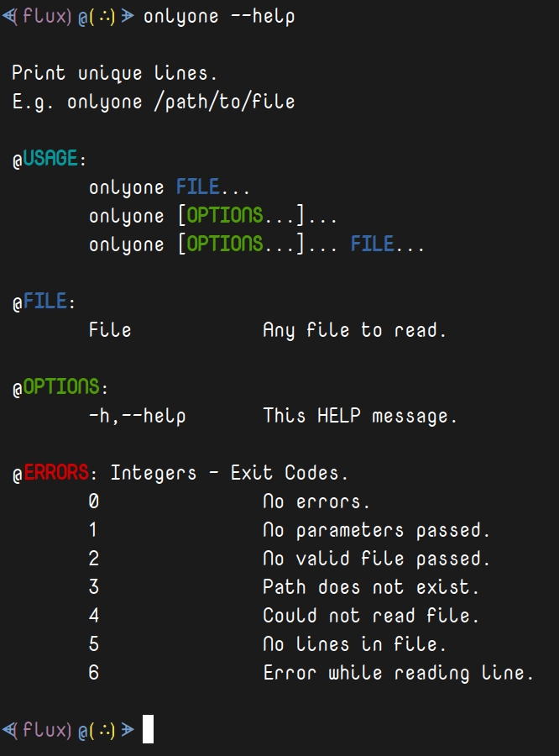
Task: Click the example path '/path/to/file'
Action: coord(224,102)
